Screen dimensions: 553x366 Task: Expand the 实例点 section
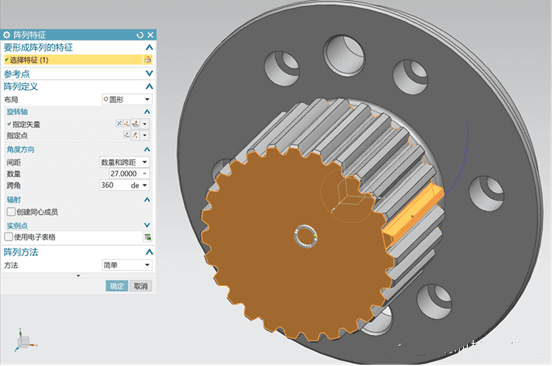(147, 225)
